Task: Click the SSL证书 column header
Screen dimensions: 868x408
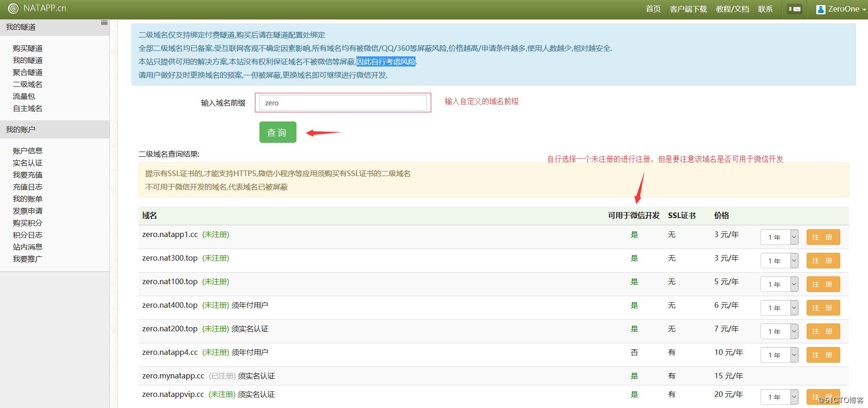Action: [681, 215]
